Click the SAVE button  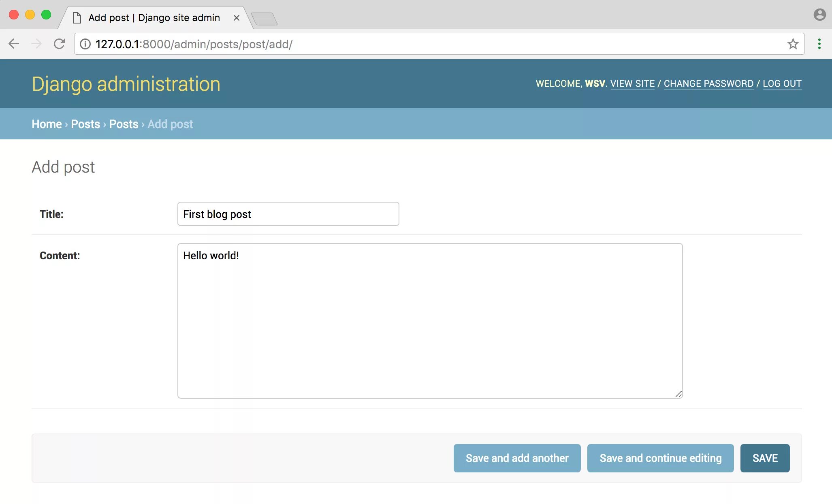(x=765, y=458)
